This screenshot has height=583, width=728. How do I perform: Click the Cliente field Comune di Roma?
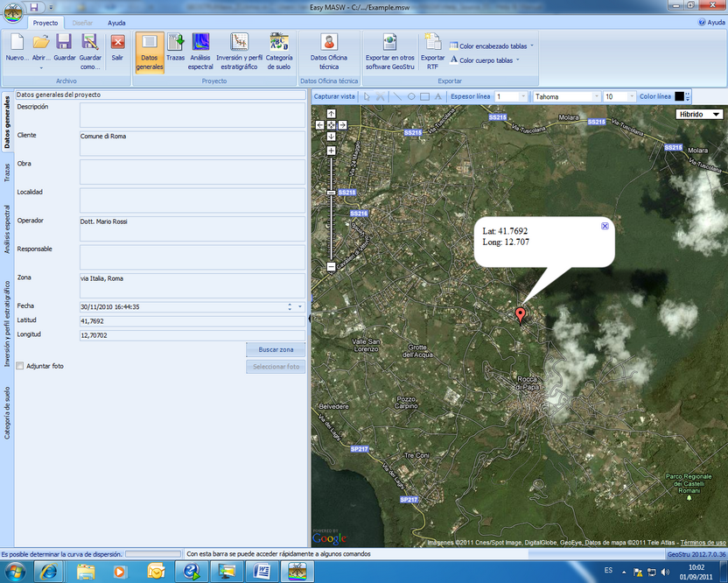pos(192,143)
